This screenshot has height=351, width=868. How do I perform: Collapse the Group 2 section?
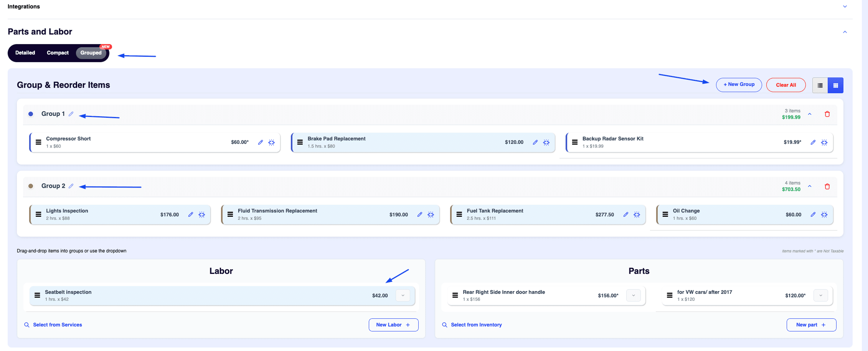point(810,186)
